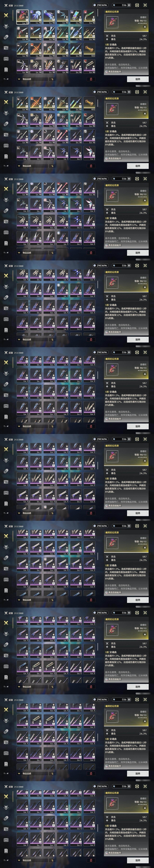Screen dimensions: 154x868
Task: Click the four-point compass icon in first header
Action: [137, 5]
